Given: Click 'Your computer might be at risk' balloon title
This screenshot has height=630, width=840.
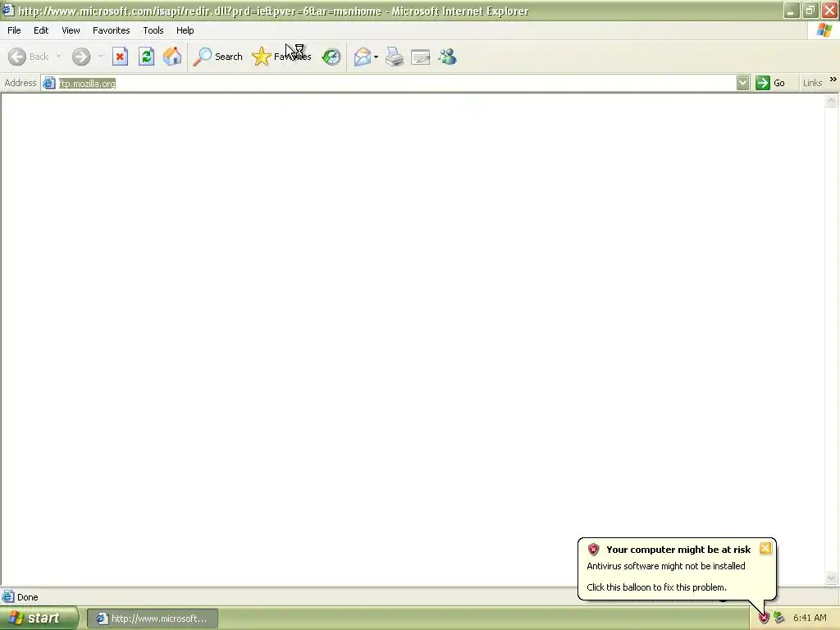Looking at the screenshot, I should coord(678,550).
